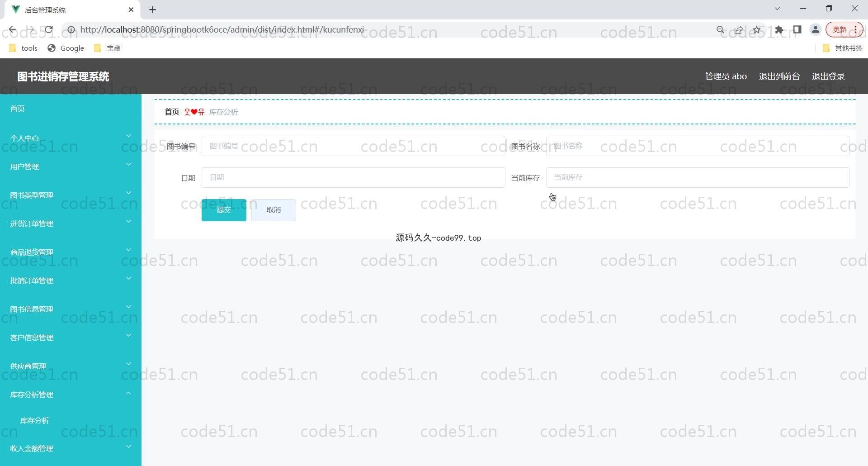Expand the 客户信息管理 menu chevron
868x466 pixels.
coord(128,335)
